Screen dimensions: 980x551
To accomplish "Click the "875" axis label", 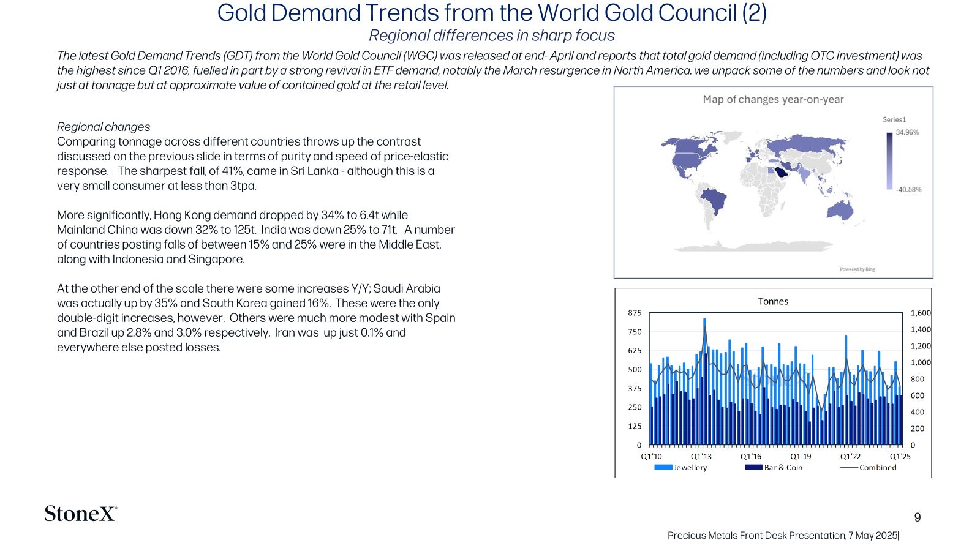I will (x=635, y=313).
